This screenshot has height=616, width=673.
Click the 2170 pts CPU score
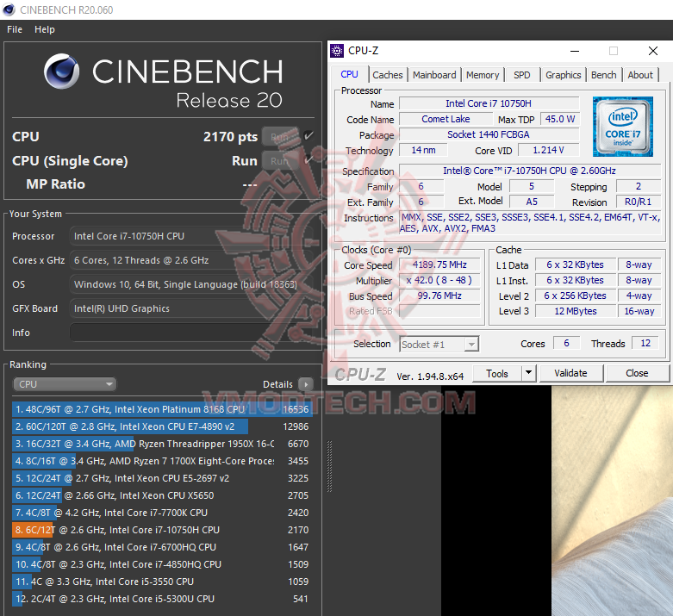coord(230,136)
